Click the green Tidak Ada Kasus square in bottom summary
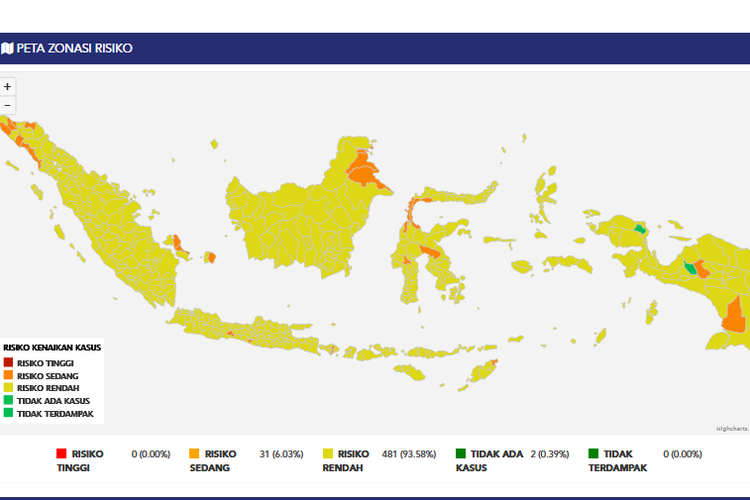The image size is (750, 500). [x=461, y=454]
